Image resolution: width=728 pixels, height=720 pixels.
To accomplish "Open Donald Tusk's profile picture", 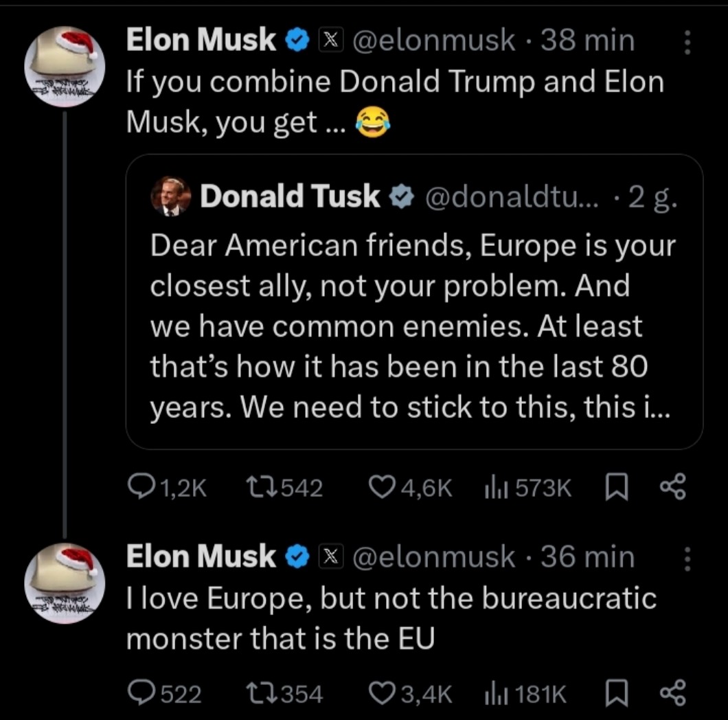I will tap(170, 196).
